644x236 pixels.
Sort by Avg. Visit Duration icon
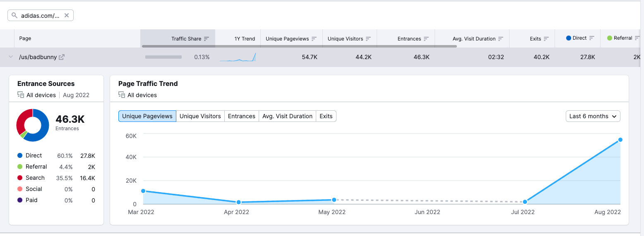(501, 39)
